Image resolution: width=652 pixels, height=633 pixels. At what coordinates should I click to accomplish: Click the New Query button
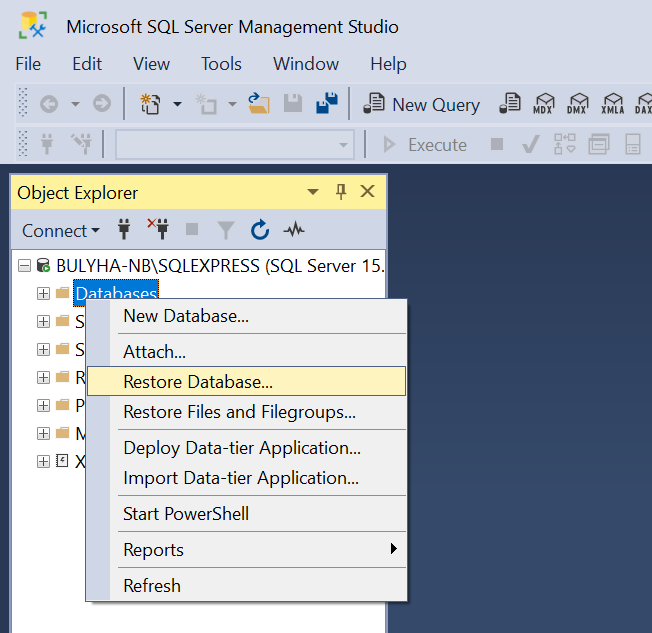[x=422, y=104]
